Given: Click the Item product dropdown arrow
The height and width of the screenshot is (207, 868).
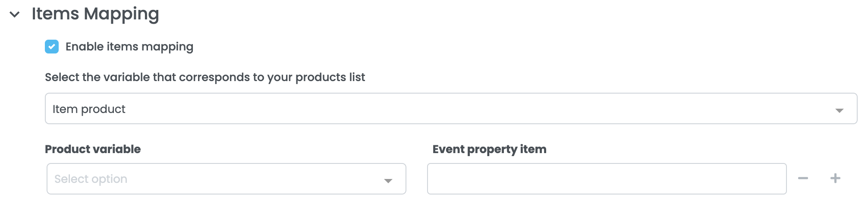Looking at the screenshot, I should 839,110.
